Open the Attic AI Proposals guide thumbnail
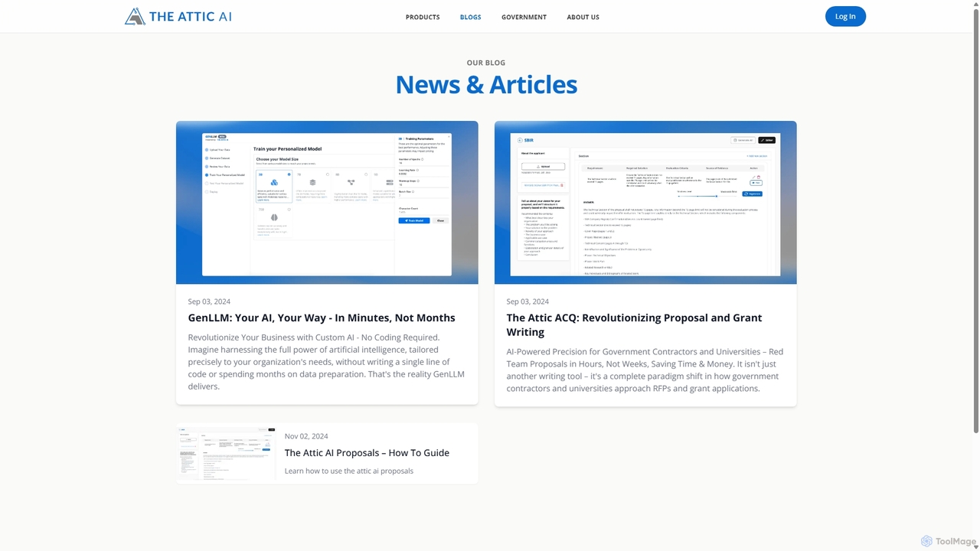Viewport: 980px width, 551px height. point(226,454)
